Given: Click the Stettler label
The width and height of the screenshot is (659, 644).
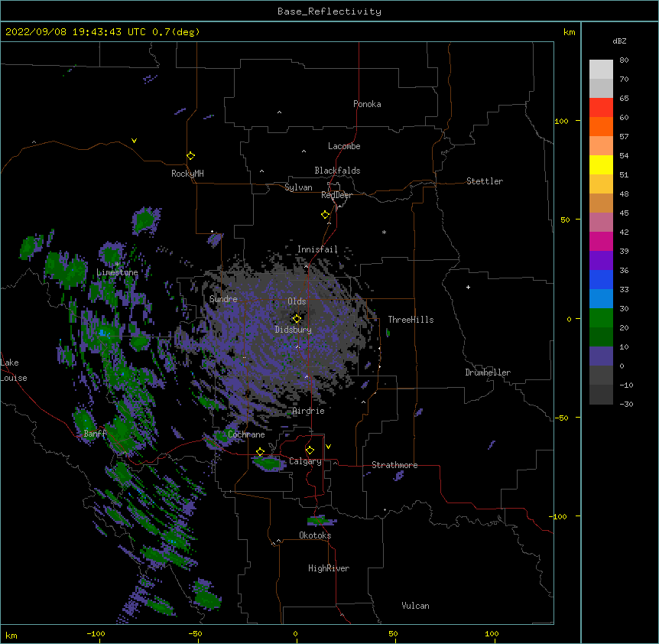Looking at the screenshot, I should pyautogui.click(x=485, y=181).
